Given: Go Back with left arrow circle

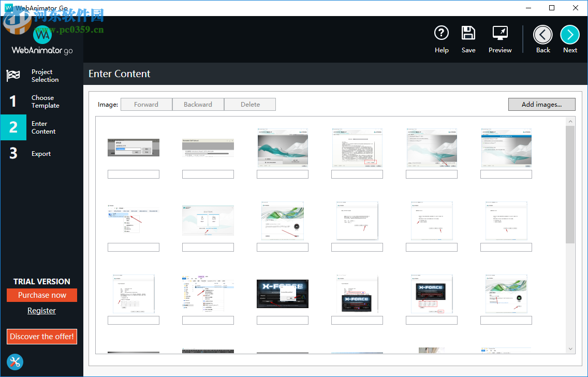Looking at the screenshot, I should [x=542, y=35].
